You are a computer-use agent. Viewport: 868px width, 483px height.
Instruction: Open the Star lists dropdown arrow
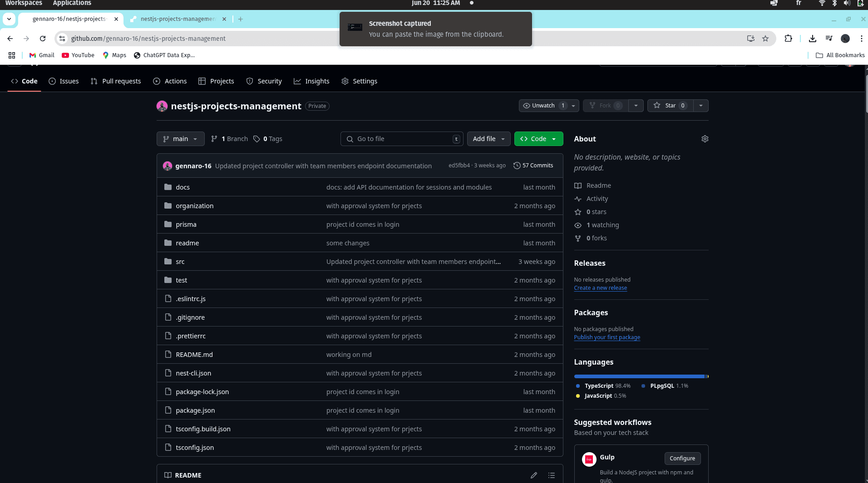(x=701, y=106)
